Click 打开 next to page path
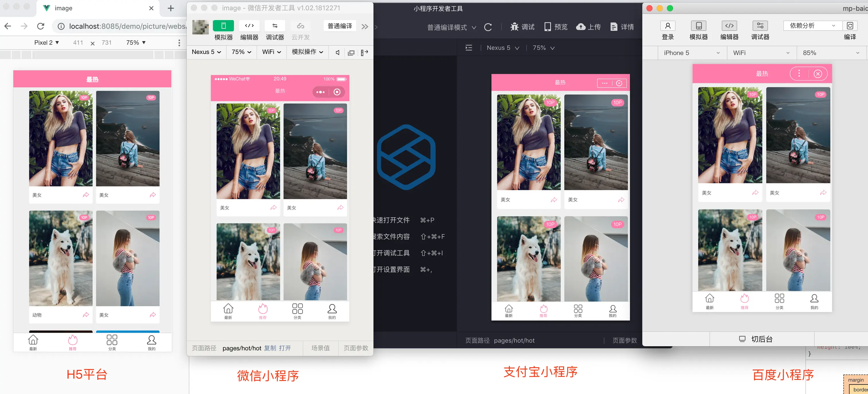868x394 pixels. 285,348
